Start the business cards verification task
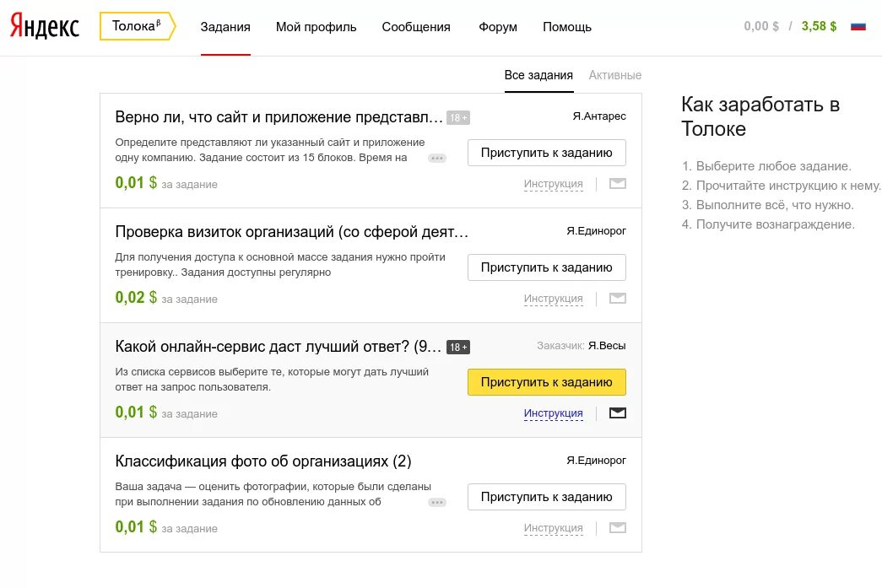Image resolution: width=882 pixels, height=588 pixels. [546, 267]
